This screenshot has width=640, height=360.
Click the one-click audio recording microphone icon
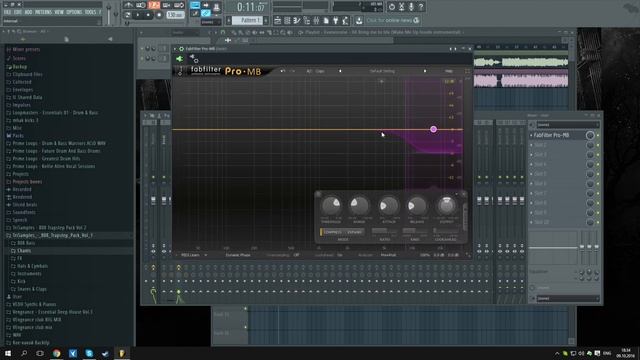411,7
